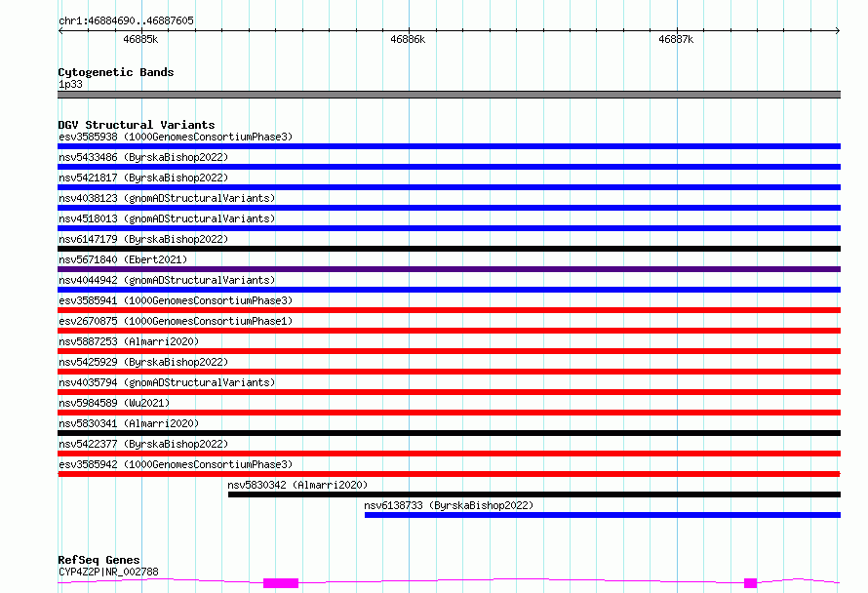Viewport: 868px width, 593px height.
Task: Click the small magenta CYP4Z2P exon block
Action: pyautogui.click(x=751, y=583)
